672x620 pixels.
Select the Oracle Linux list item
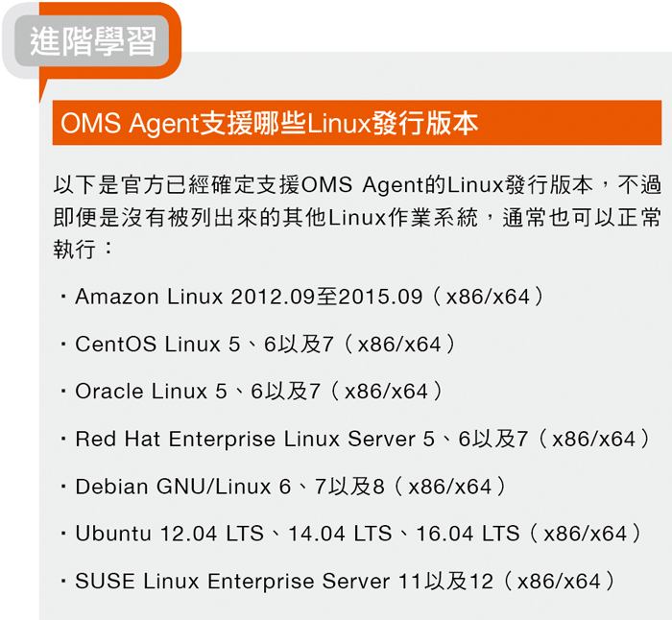[x=252, y=392]
